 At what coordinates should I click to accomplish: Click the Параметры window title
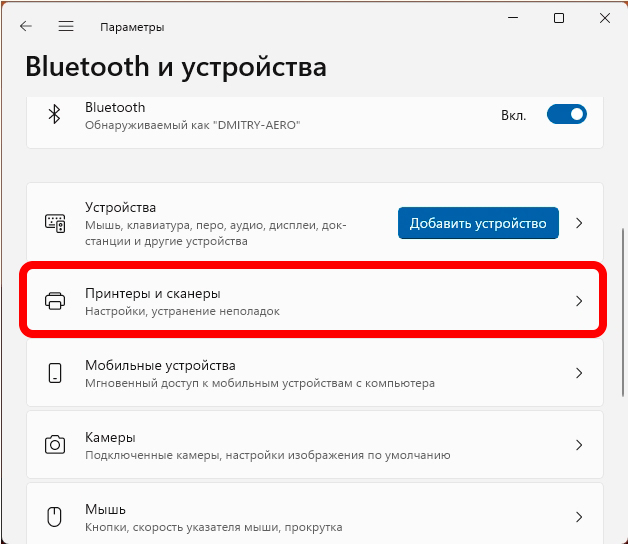132,27
